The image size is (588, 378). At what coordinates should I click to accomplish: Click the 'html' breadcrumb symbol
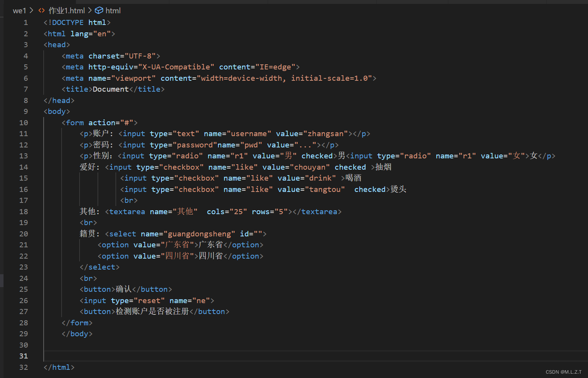[113, 11]
